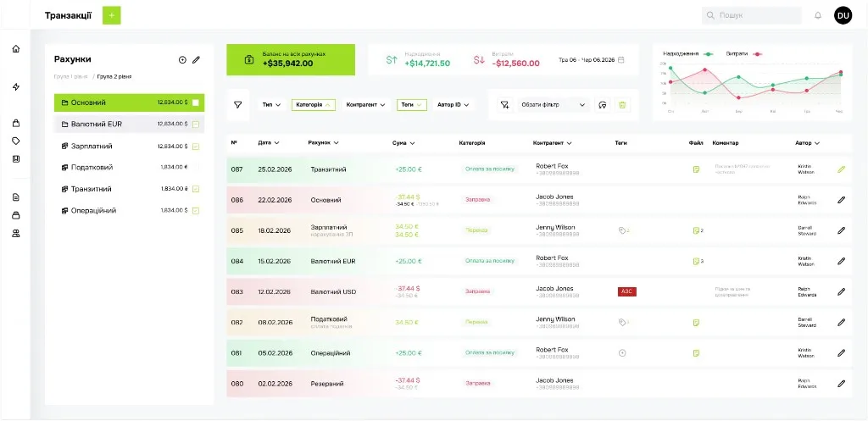The image size is (868, 421).
Task: Click the pencil icon beside Рахунки
Action: (x=196, y=60)
